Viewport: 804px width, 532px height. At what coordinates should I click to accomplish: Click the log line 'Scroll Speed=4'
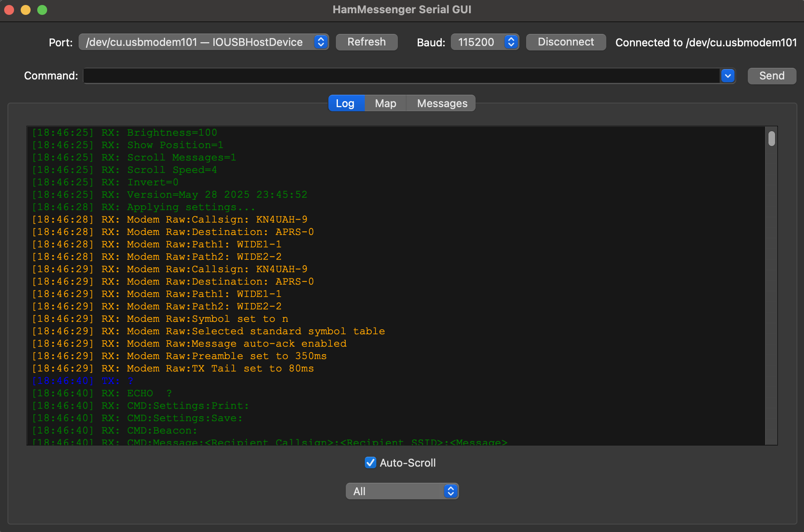click(x=124, y=170)
